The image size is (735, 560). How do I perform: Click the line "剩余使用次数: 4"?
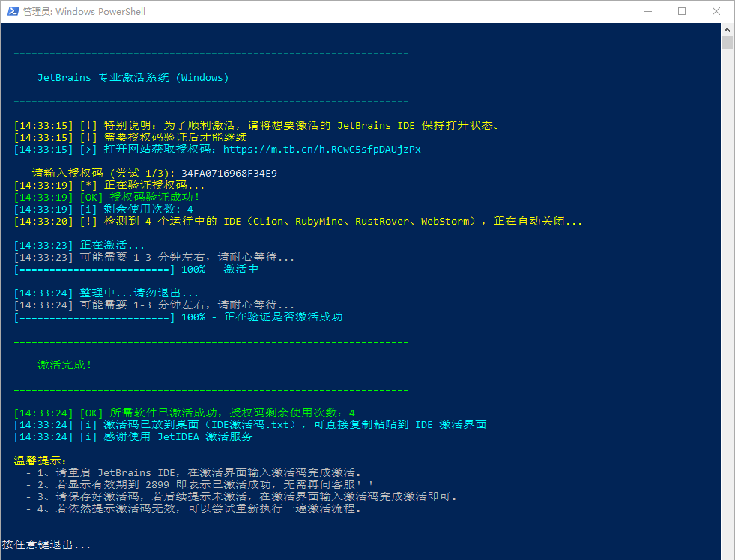pyautogui.click(x=103, y=210)
